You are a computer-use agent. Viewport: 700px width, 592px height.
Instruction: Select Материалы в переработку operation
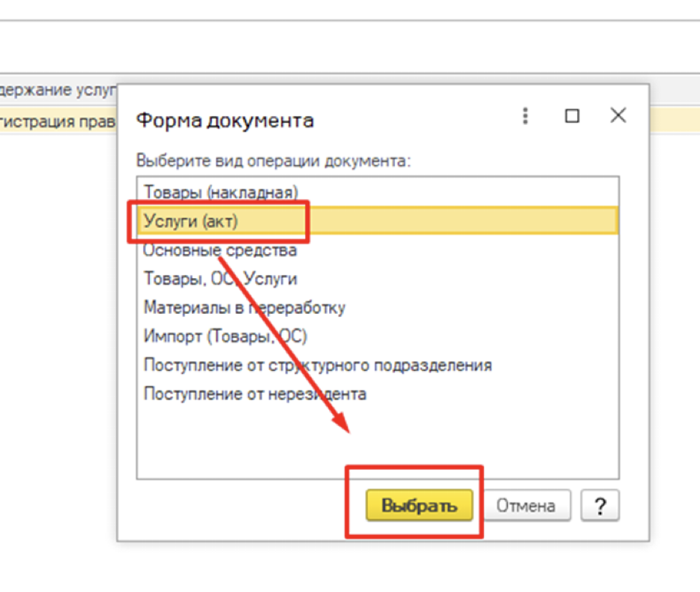(x=244, y=307)
